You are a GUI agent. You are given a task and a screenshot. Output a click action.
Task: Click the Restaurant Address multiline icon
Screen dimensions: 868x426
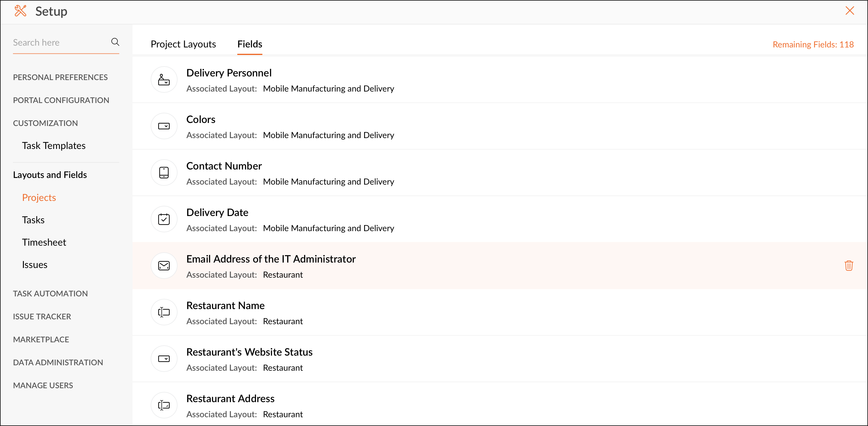coord(164,405)
